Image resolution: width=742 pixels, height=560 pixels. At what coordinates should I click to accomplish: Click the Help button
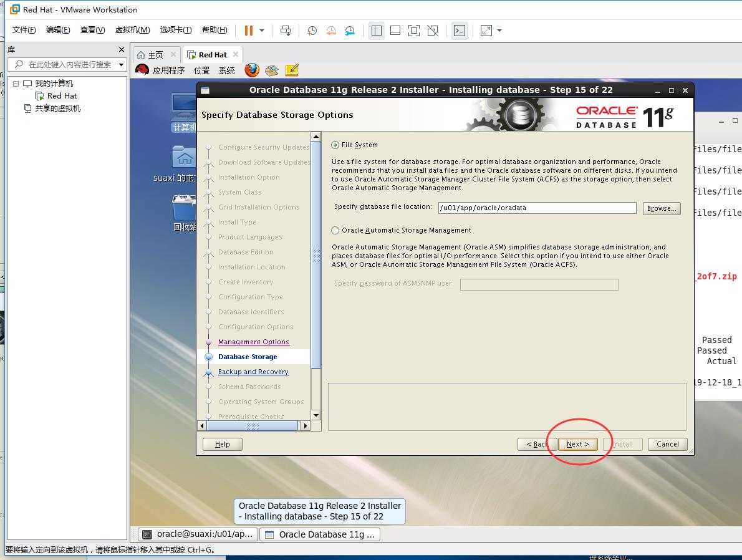(x=223, y=444)
